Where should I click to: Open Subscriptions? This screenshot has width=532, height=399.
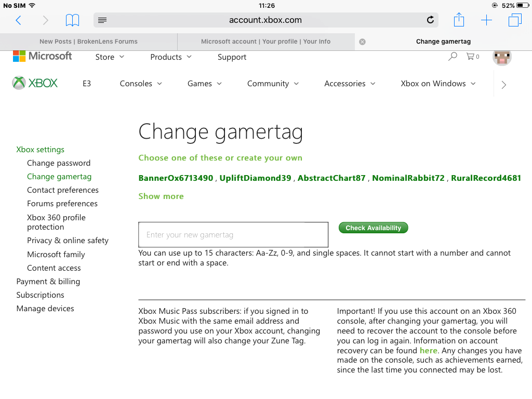[x=40, y=295]
